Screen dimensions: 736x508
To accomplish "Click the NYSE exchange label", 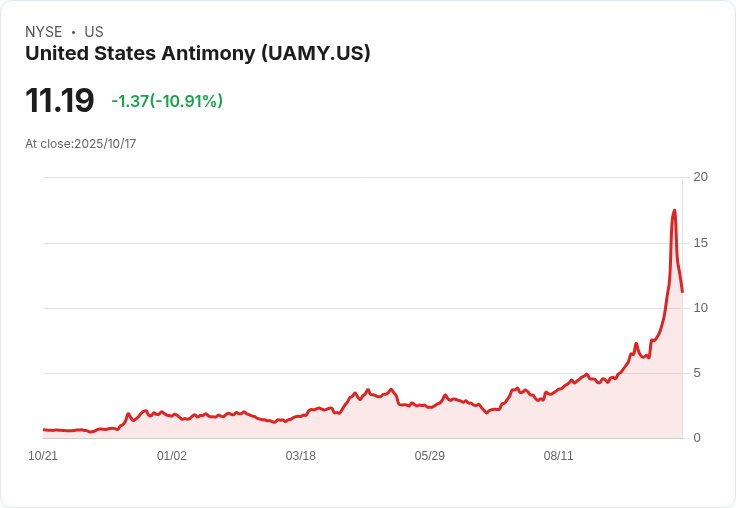I will click(44, 32).
